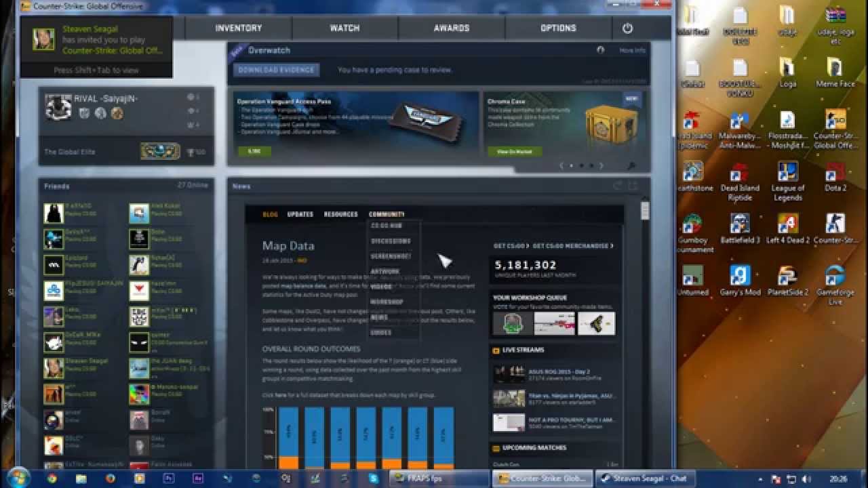Screen dimensions: 868x488
Task: Click the news panel scrollbar thumb
Action: coord(645,210)
